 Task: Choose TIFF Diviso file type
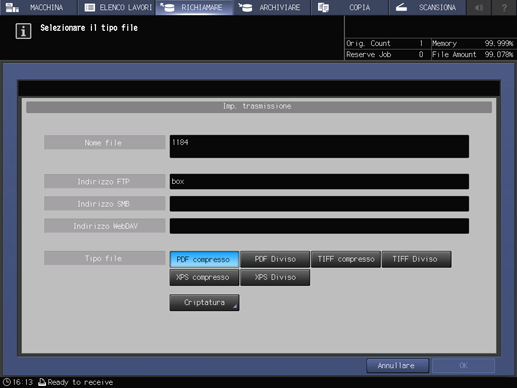416,259
